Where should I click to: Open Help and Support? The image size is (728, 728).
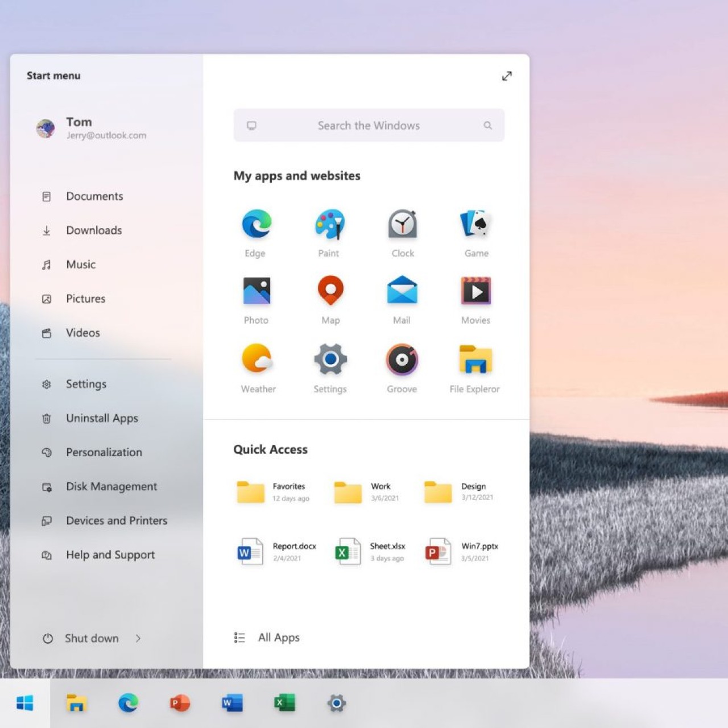tap(110, 555)
